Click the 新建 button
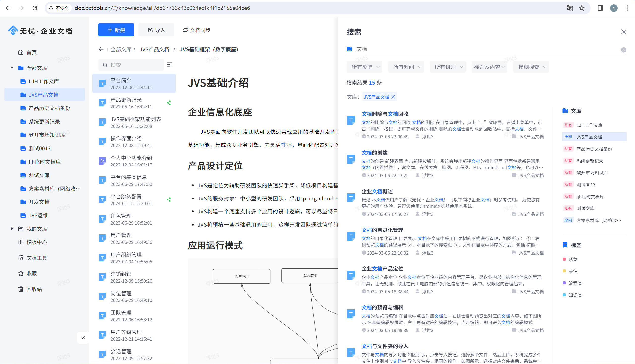Screen dimensions: 635x364 coord(116,30)
